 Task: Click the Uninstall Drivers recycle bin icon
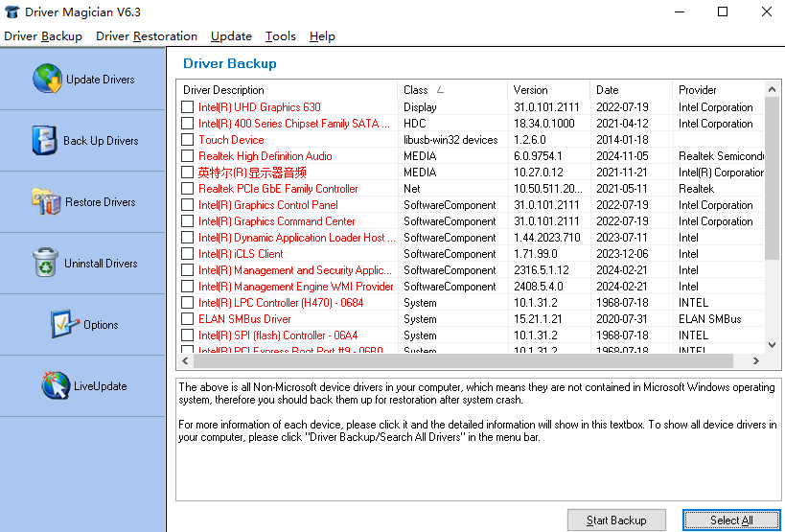coord(45,263)
